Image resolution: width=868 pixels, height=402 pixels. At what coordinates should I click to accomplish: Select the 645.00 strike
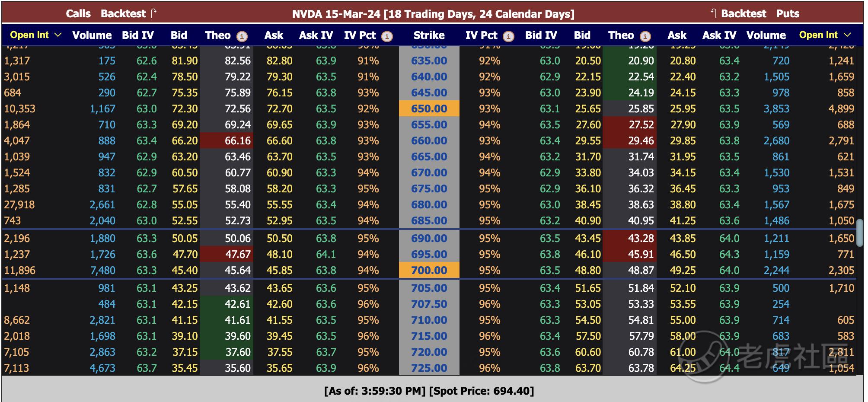[429, 93]
